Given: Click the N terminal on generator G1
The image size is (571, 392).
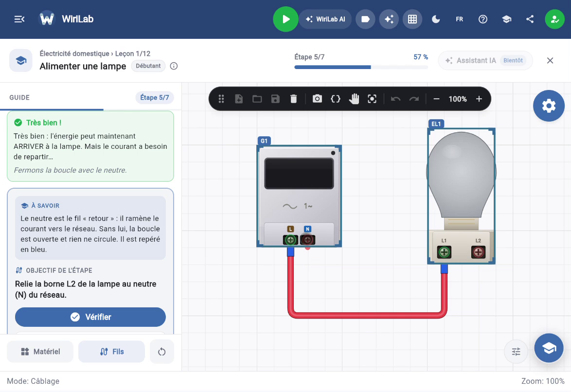Looking at the screenshot, I should 308,240.
